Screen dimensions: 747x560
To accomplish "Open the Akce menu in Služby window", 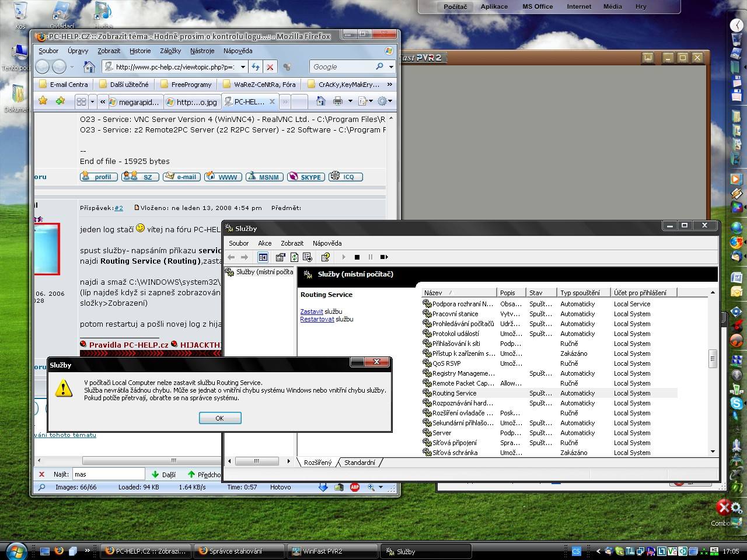I will pyautogui.click(x=264, y=243).
